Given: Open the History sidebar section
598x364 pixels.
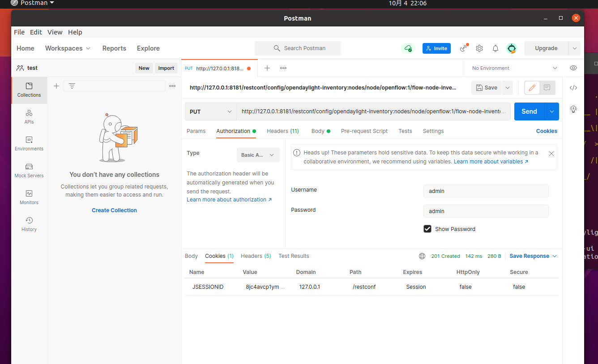Looking at the screenshot, I should [x=29, y=224].
